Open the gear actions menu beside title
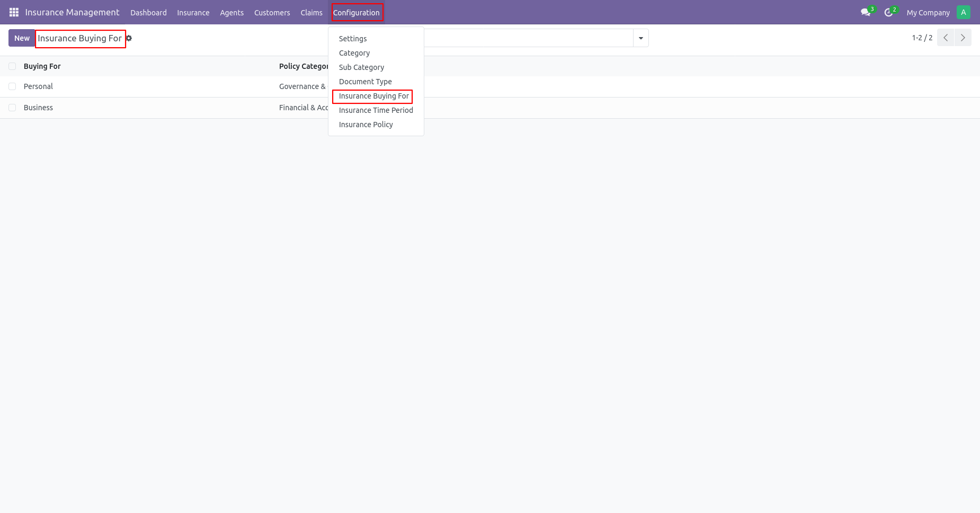Image resolution: width=980 pixels, height=513 pixels. [129, 38]
